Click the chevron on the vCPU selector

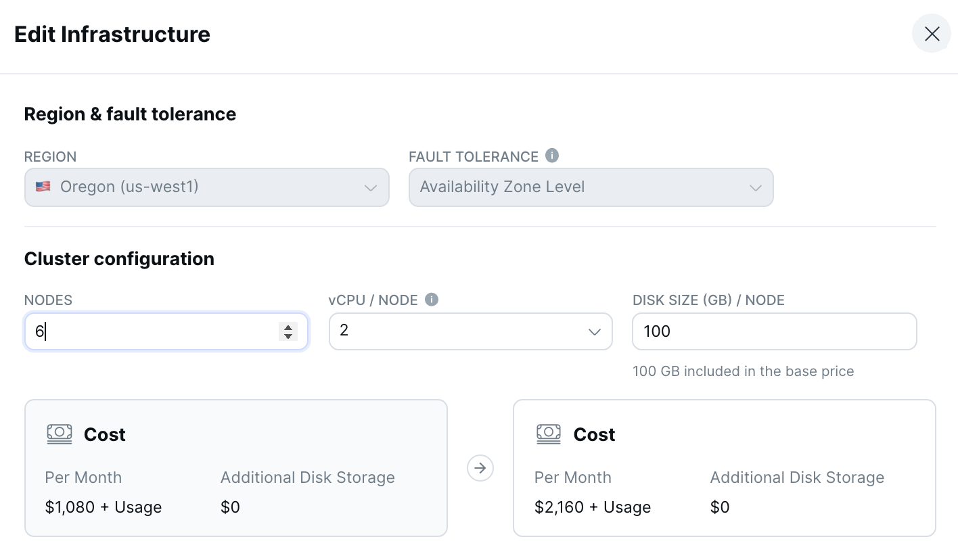pos(595,331)
